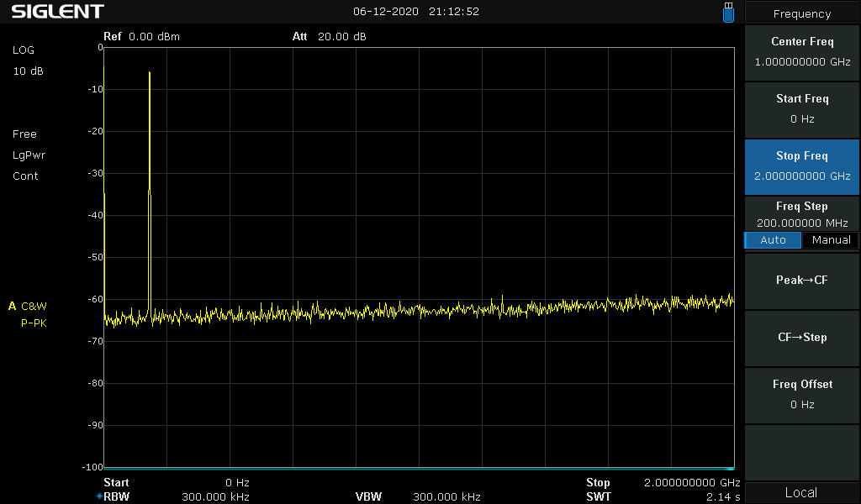Click the USB storage device icon

pyautogui.click(x=728, y=12)
